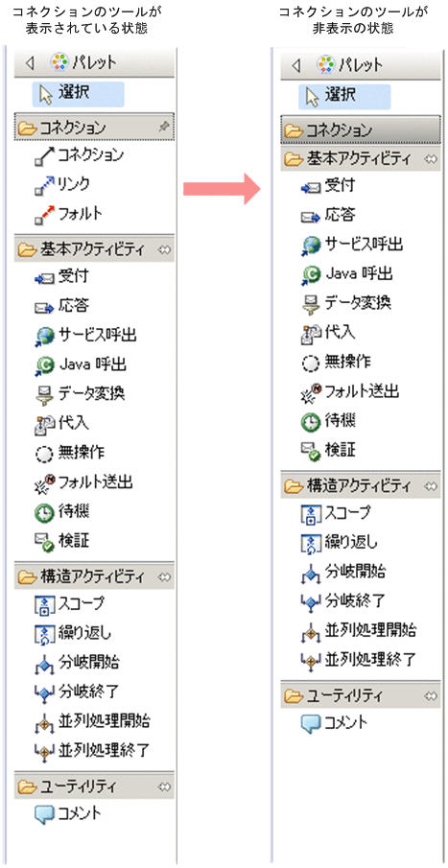
Task: Collapse 構造アクティビティ drawer in left palette
Action: pyautogui.click(x=95, y=577)
